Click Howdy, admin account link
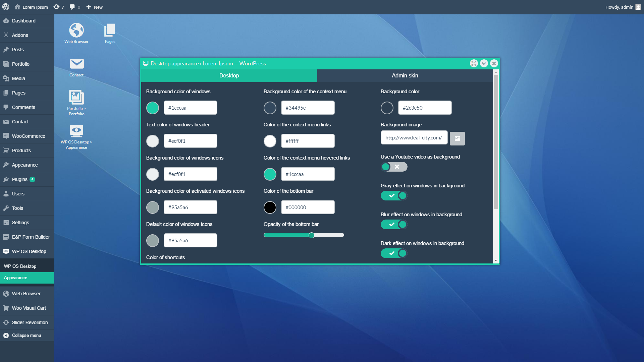This screenshot has height=362, width=644. [x=619, y=7]
